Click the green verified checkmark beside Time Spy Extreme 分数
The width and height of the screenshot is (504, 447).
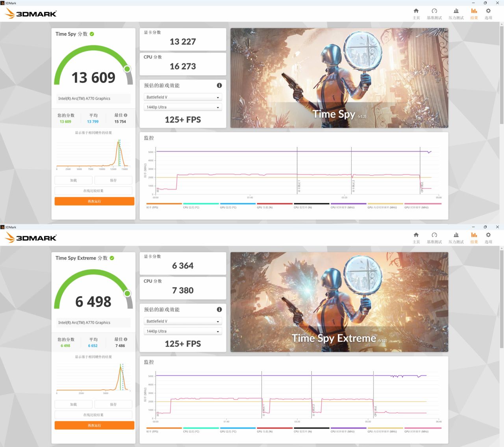(x=112, y=258)
